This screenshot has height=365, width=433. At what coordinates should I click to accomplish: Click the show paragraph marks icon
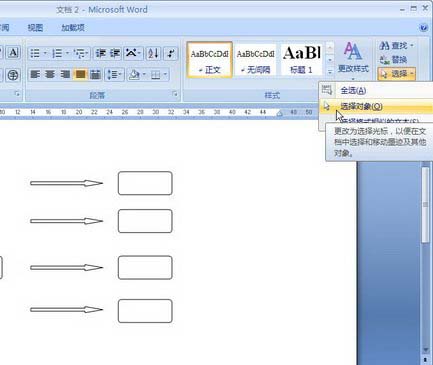[171, 53]
